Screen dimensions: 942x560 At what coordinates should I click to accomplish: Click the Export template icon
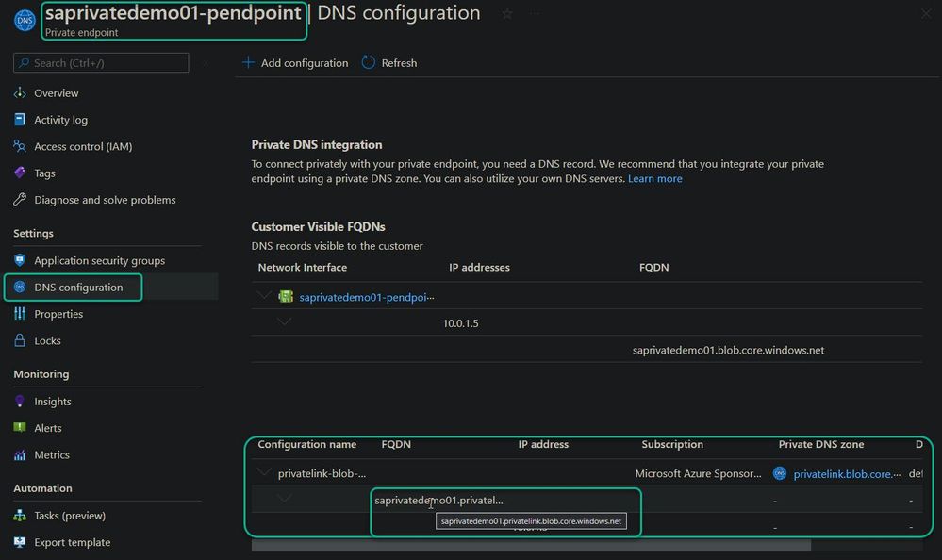tap(20, 542)
